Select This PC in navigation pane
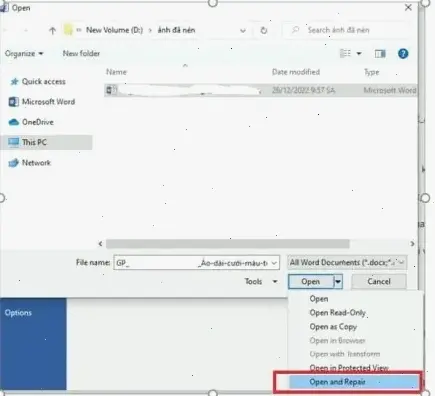This screenshot has width=435, height=396. [x=46, y=142]
